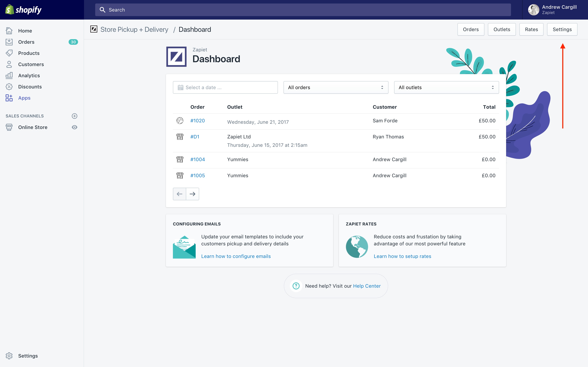Viewport: 588px width, 367px height.
Task: Click the calendar icon in date field
Action: click(x=180, y=87)
